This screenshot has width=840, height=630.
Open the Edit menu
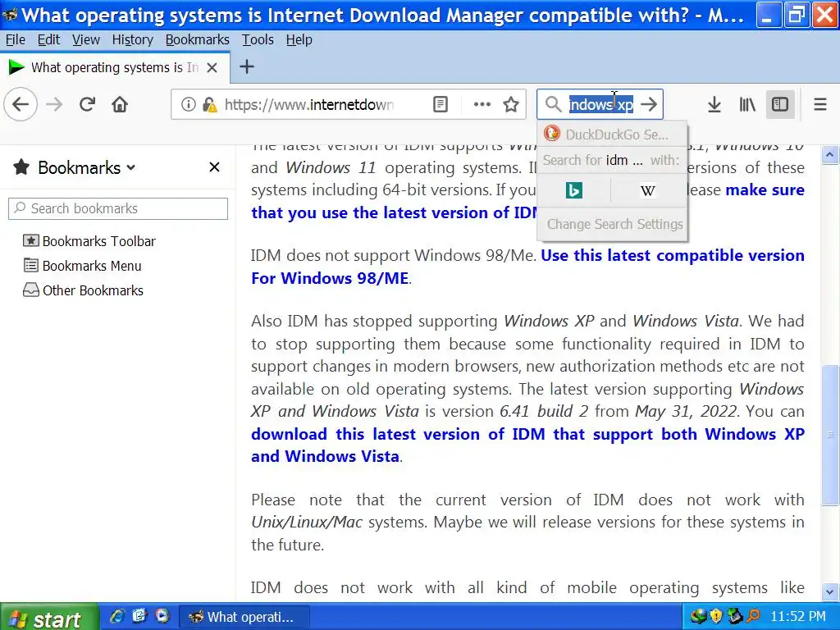coord(48,39)
